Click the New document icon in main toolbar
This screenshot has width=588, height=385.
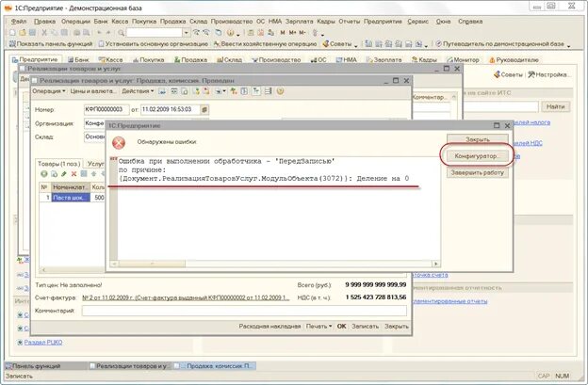click(12, 33)
